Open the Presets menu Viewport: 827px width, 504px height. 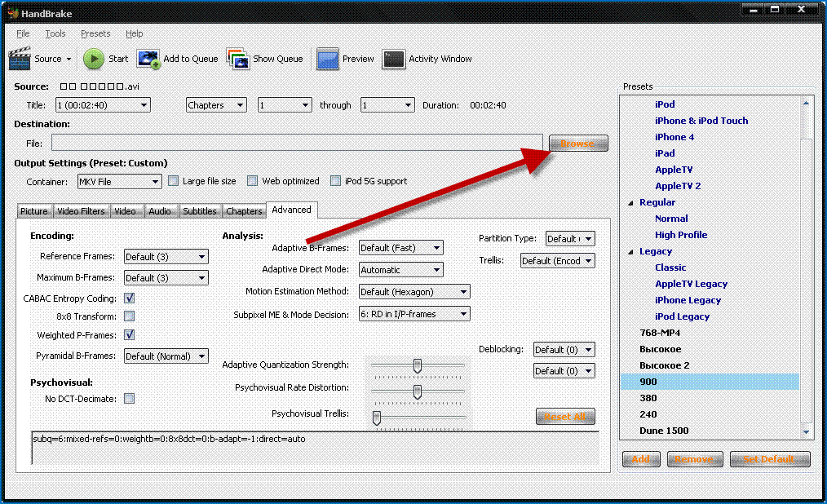(x=95, y=33)
